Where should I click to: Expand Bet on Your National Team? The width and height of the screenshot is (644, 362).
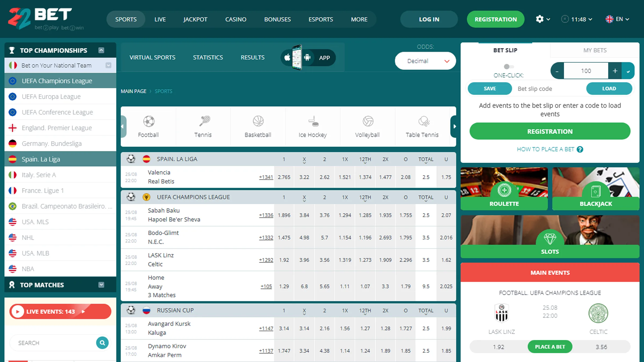coord(108,65)
